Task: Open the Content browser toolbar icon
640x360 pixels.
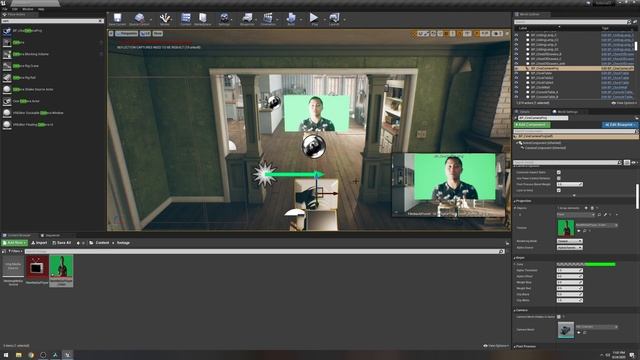Action: pos(186,18)
